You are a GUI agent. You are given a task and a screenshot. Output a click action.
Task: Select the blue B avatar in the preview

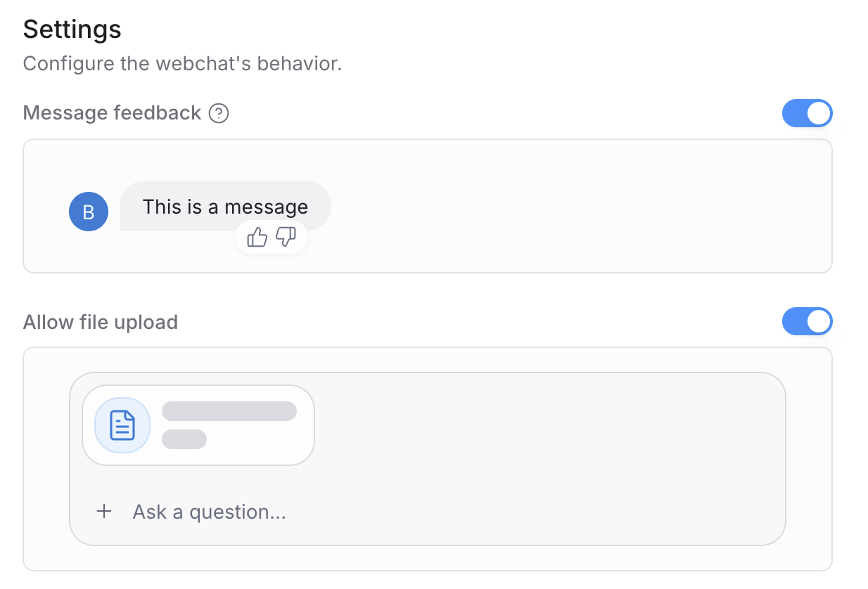point(89,212)
